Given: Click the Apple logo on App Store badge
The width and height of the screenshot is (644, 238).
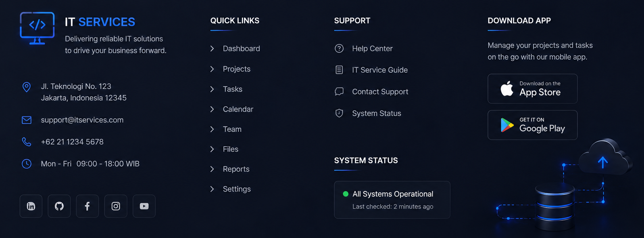Looking at the screenshot, I should (x=507, y=88).
